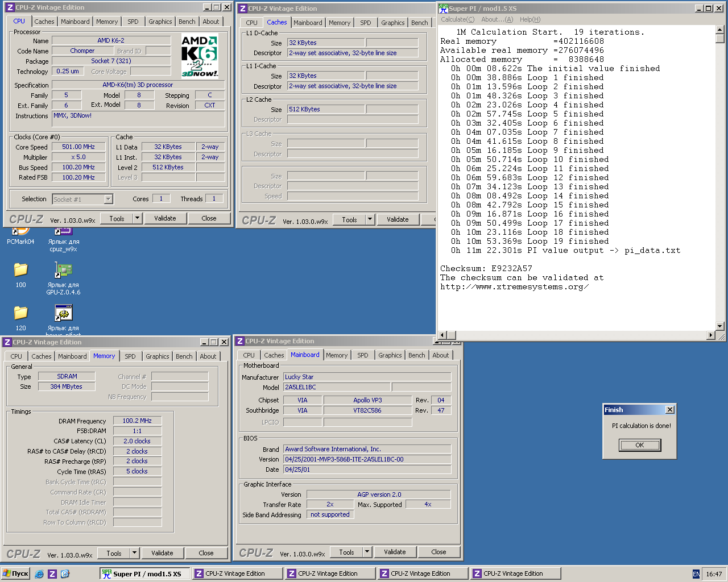This screenshot has height=582, width=728.
Task: Select the GPU-Z.0.4.6 desktop shortcut icon
Action: [x=63, y=278]
